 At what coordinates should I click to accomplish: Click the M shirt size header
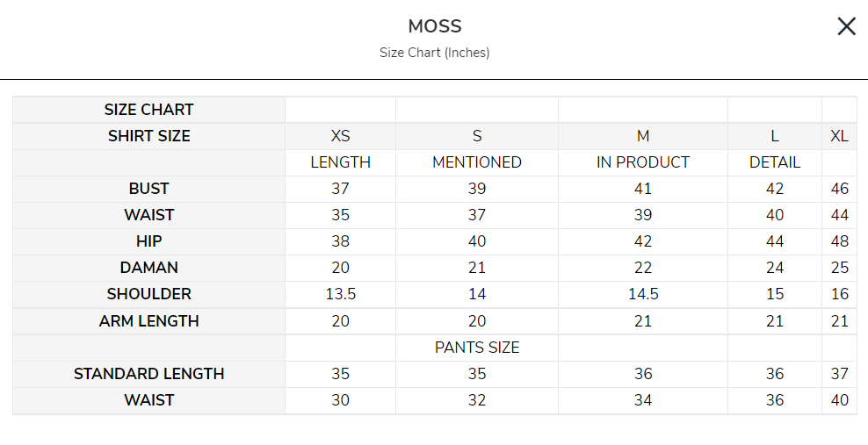(x=643, y=136)
